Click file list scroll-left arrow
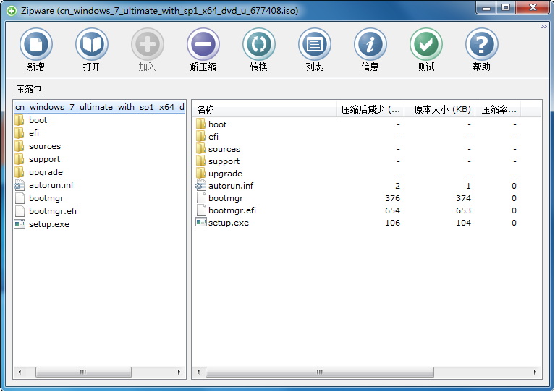The image size is (555, 392). click(198, 372)
